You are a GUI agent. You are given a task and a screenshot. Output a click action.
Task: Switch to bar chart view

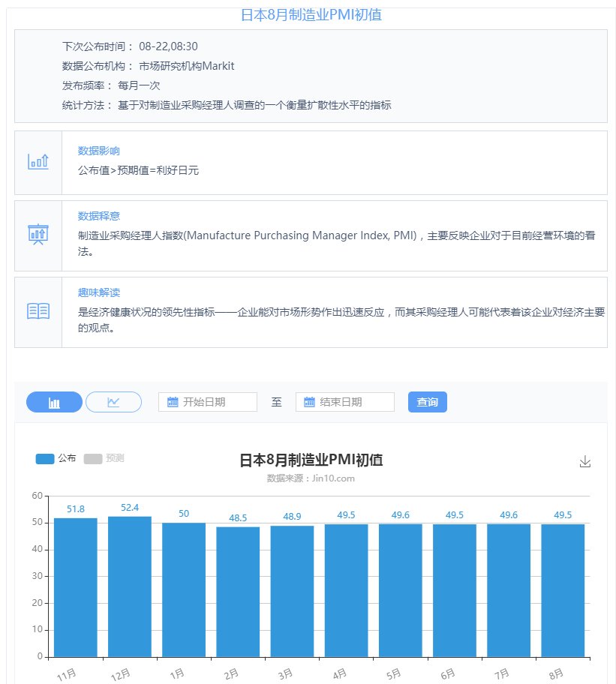[54, 402]
